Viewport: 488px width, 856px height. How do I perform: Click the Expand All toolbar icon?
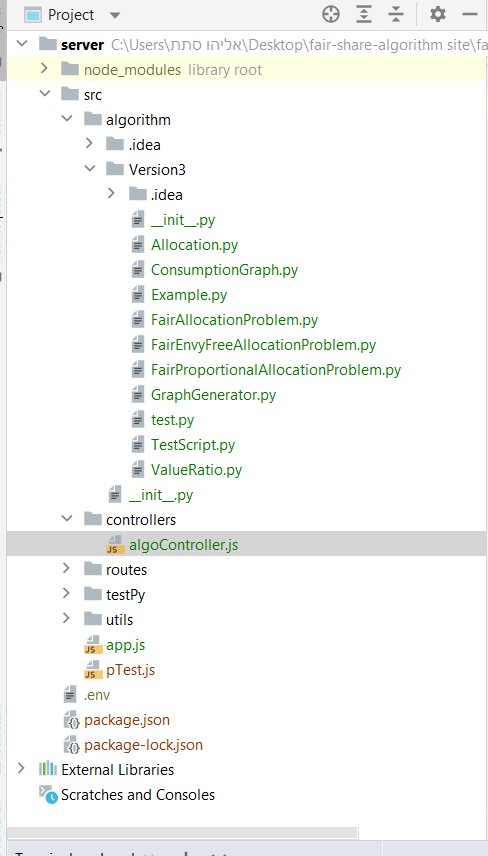click(x=364, y=14)
